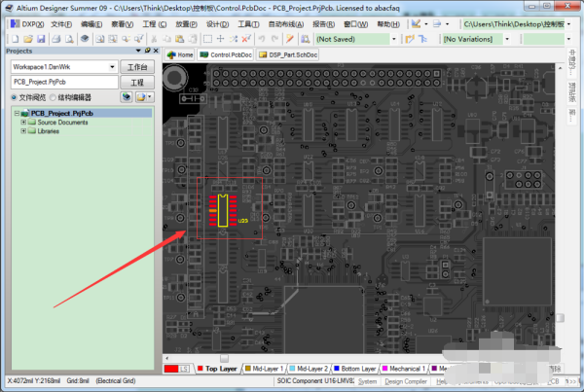The image size is (584, 392).
Task: Click the 工作台 button
Action: (137, 67)
